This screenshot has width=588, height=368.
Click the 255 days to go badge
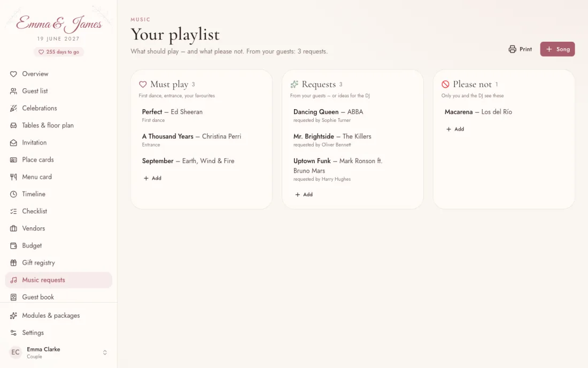(x=59, y=52)
